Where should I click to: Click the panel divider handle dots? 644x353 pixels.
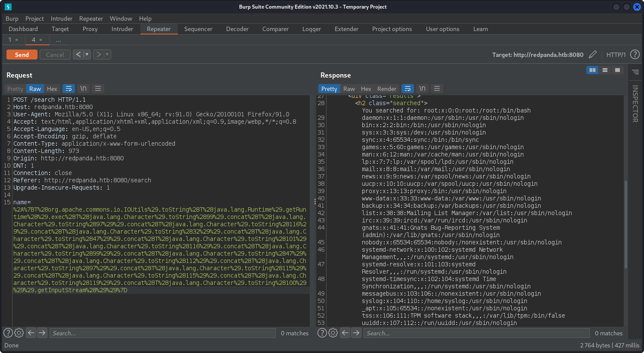[x=315, y=201]
